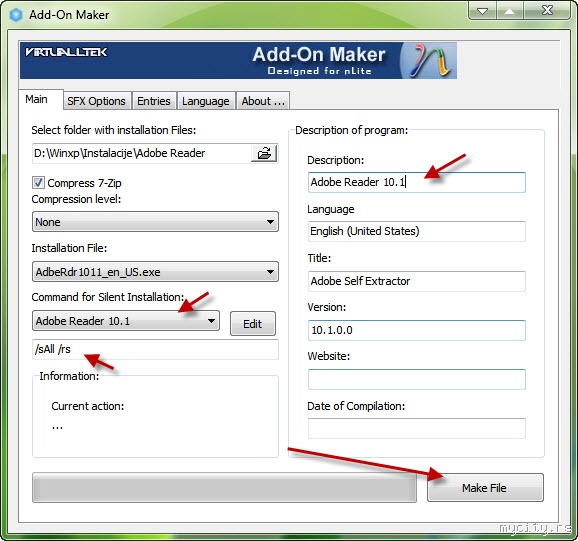Image resolution: width=578 pixels, height=541 pixels.
Task: Open the Entries tab
Action: (154, 101)
